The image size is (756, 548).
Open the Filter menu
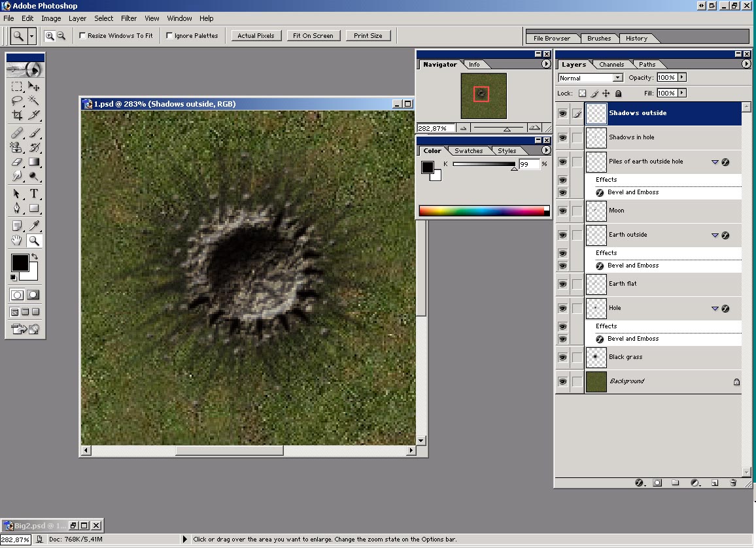129,18
